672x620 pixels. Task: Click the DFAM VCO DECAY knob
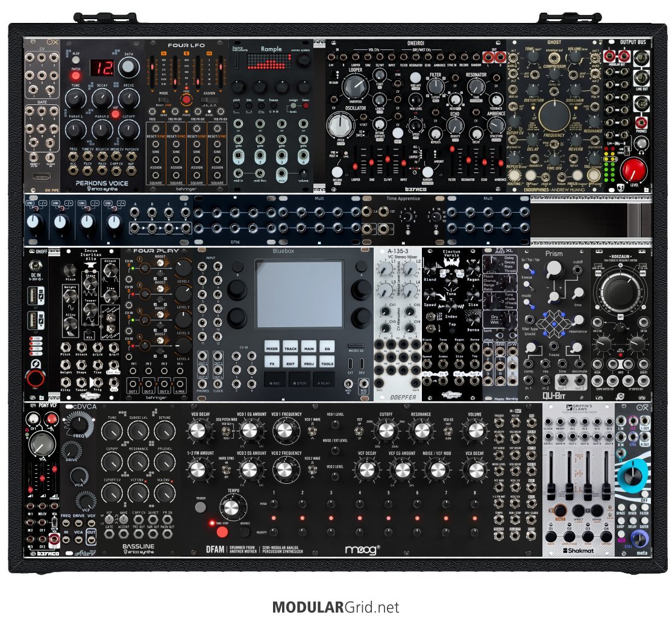[198, 431]
